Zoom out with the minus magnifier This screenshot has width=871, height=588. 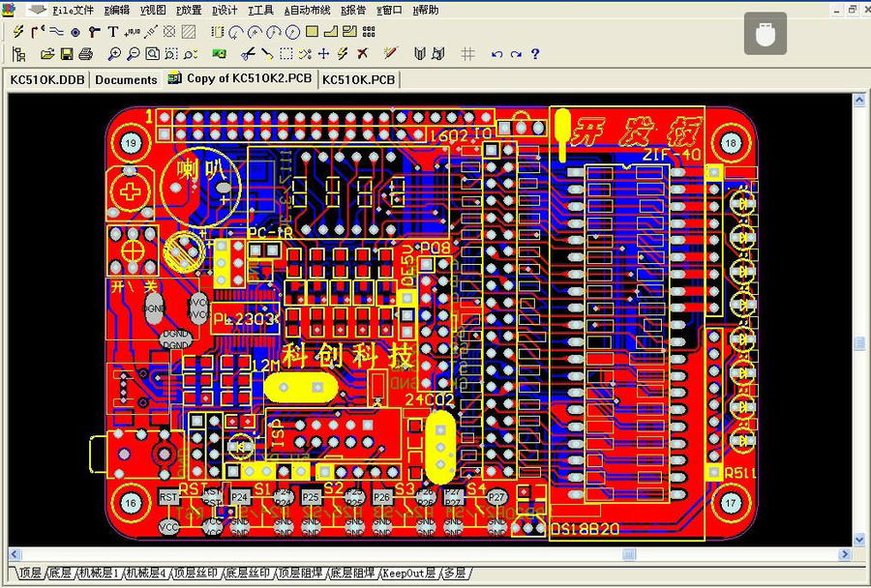[x=133, y=54]
